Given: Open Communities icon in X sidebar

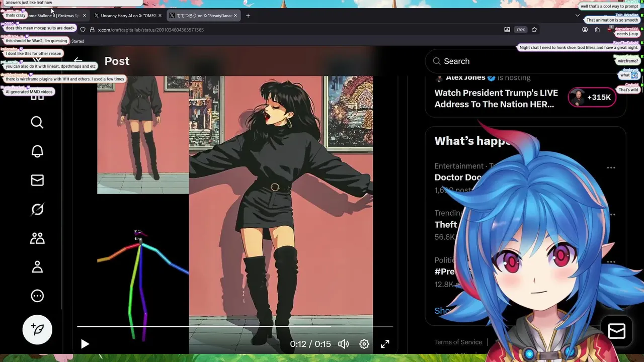Looking at the screenshot, I should point(37,238).
